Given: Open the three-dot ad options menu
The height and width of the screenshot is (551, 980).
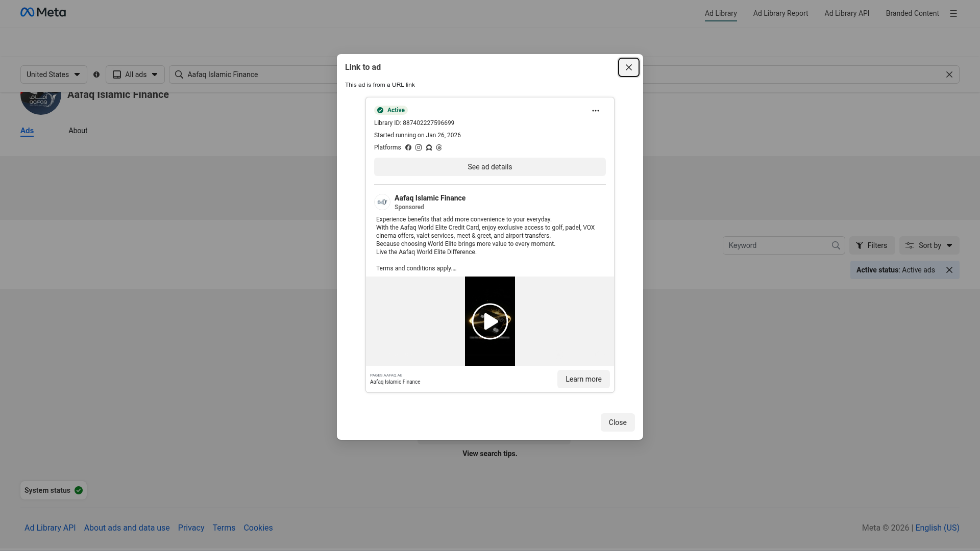Looking at the screenshot, I should (x=595, y=111).
